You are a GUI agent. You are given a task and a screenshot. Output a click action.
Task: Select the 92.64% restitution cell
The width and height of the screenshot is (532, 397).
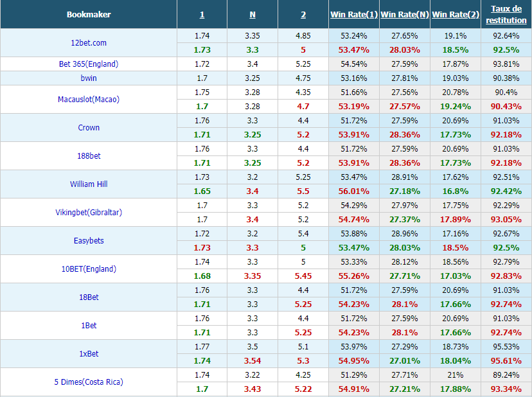506,35
